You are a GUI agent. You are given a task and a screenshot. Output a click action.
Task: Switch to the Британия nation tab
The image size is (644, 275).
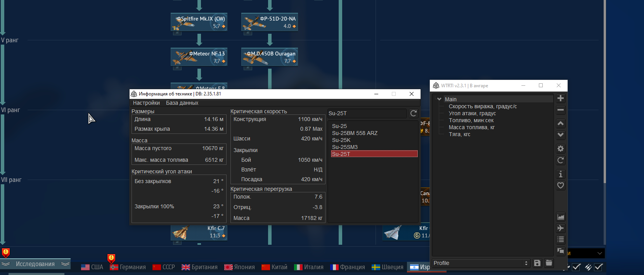pos(199,267)
